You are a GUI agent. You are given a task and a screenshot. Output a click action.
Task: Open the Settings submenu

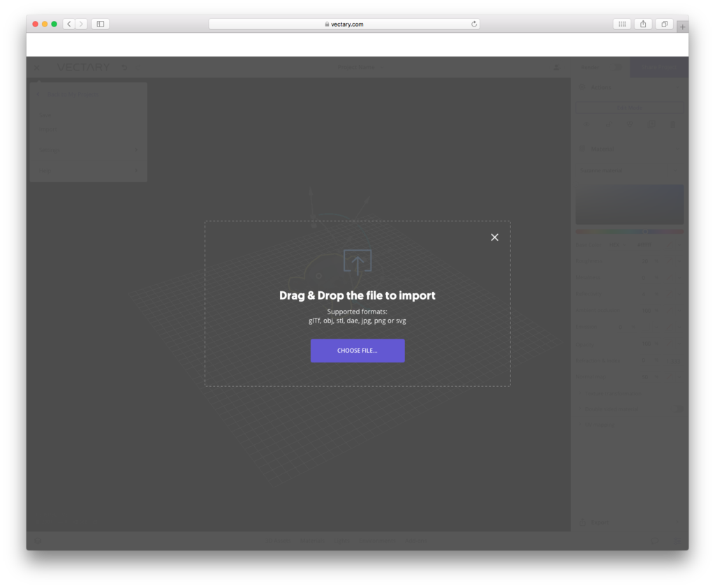pos(89,149)
